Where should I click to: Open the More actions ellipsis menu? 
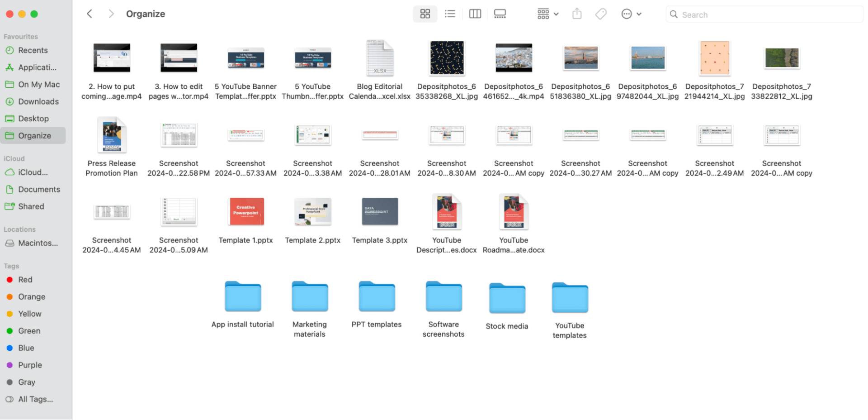coord(626,14)
